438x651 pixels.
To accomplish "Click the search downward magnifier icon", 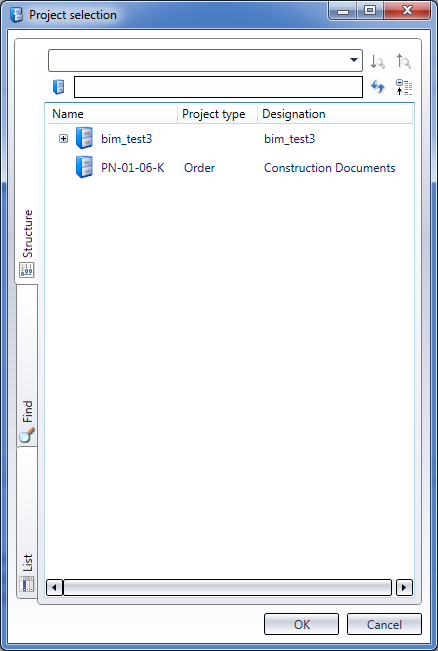I will 377,61.
